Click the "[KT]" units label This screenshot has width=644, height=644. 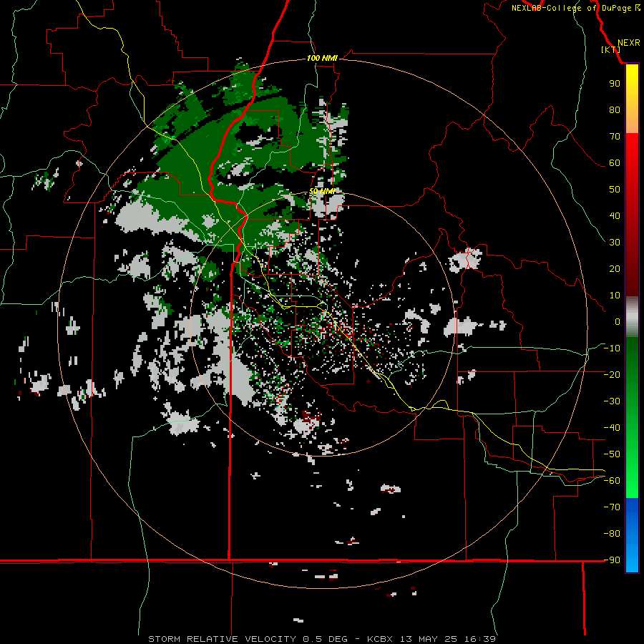coord(610,49)
